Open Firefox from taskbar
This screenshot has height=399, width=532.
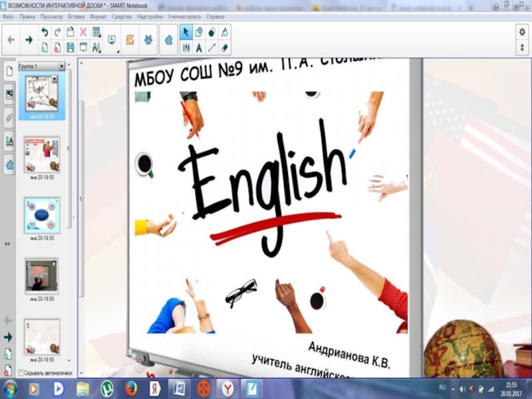point(131,389)
